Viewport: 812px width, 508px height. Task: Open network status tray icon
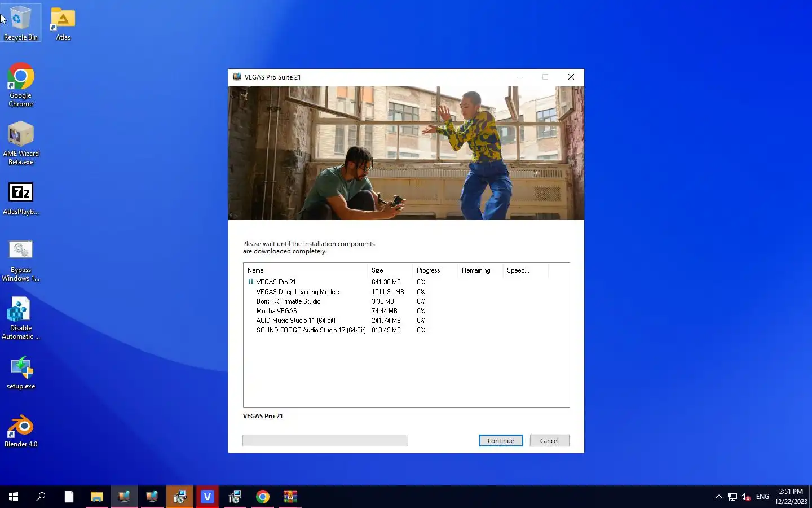[x=732, y=497]
